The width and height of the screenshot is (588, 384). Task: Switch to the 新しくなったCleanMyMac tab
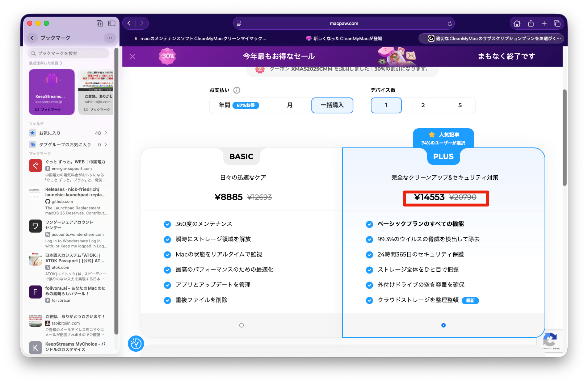[344, 38]
